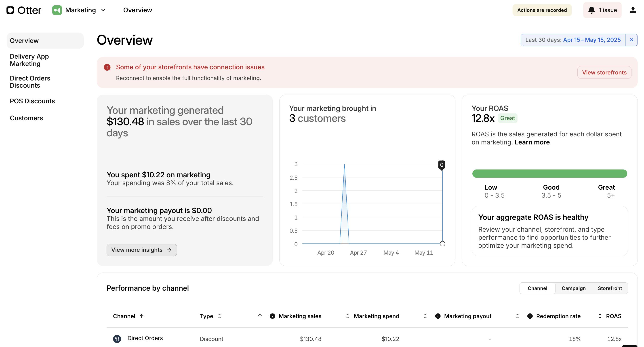Click the Direct Orders channel icon
This screenshot has height=347, width=644.
[117, 339]
